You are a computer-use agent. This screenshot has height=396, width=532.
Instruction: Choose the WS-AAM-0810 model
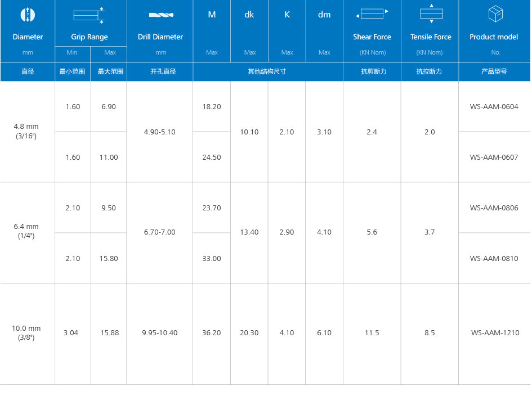pos(494,259)
